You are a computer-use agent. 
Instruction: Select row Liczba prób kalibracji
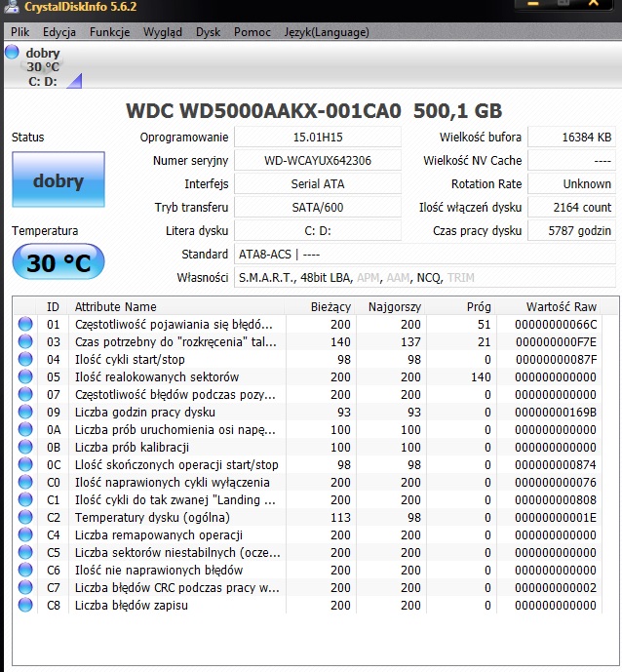(307, 447)
